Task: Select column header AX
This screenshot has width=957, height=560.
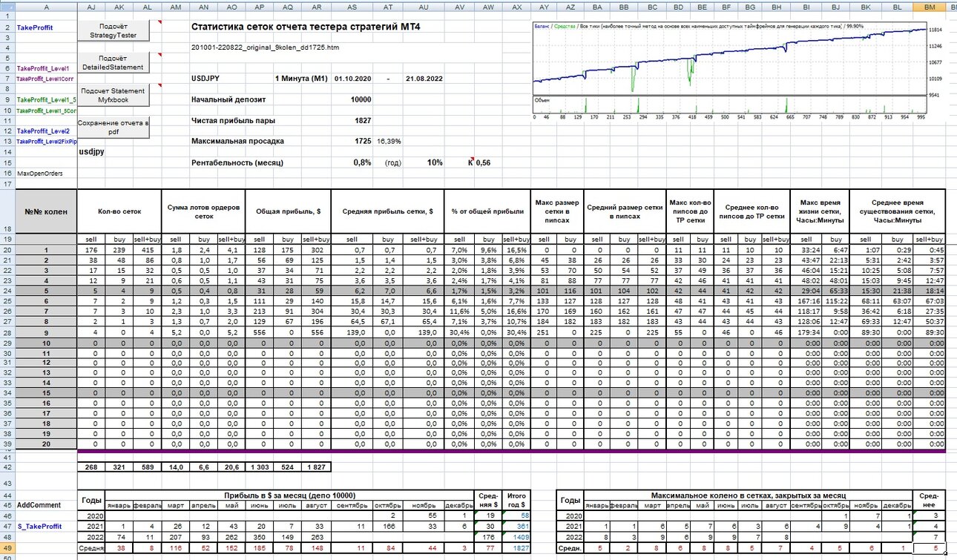Action: (x=516, y=6)
